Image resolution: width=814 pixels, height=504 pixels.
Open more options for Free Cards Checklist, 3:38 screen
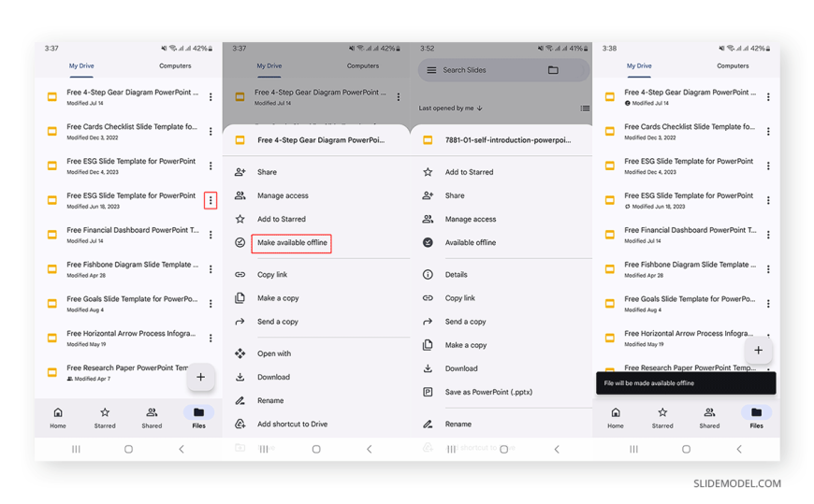pos(768,131)
